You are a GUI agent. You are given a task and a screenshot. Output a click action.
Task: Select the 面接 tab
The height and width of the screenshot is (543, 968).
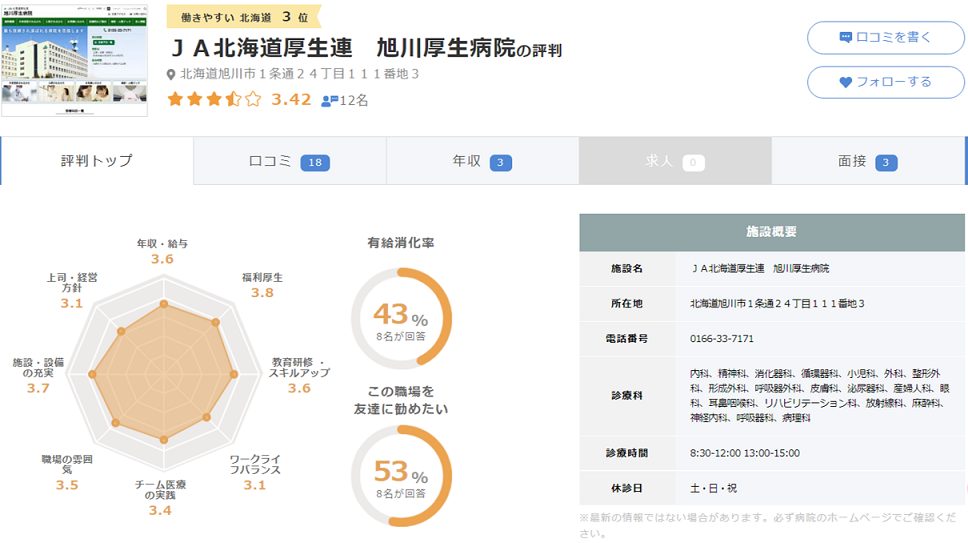click(x=868, y=161)
